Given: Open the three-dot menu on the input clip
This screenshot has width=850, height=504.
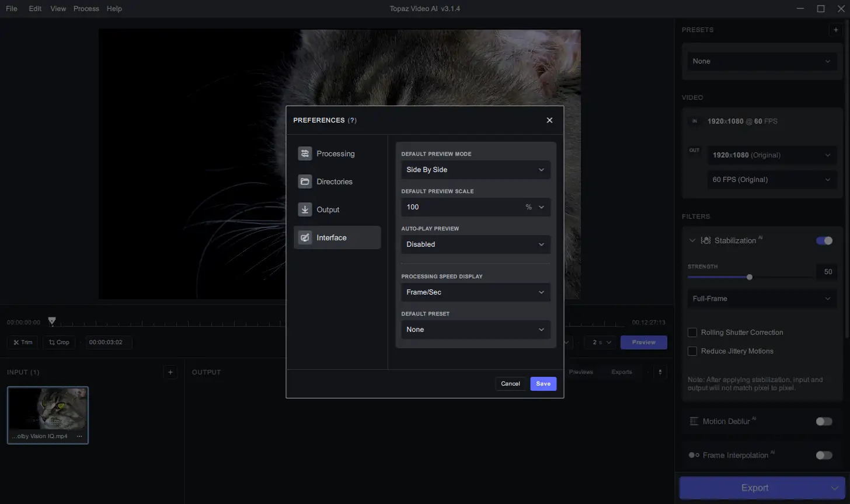Looking at the screenshot, I should [x=79, y=436].
